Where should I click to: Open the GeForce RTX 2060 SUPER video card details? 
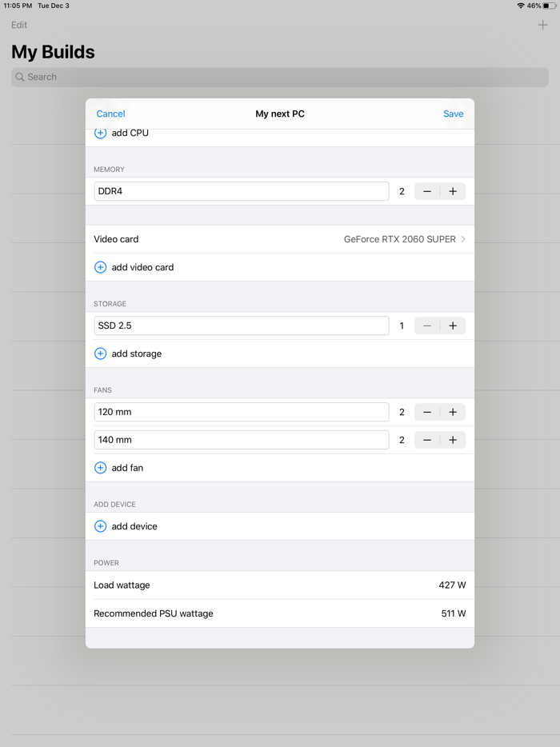pyautogui.click(x=400, y=238)
